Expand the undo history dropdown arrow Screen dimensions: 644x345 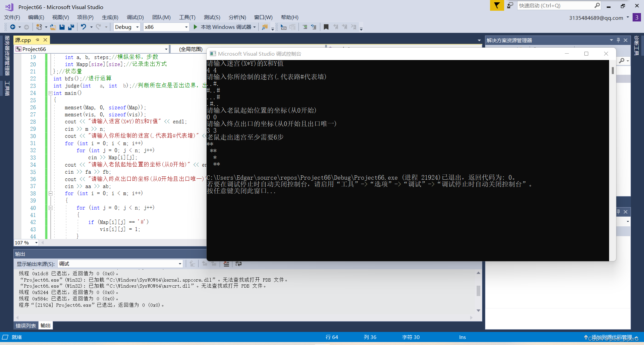point(91,27)
